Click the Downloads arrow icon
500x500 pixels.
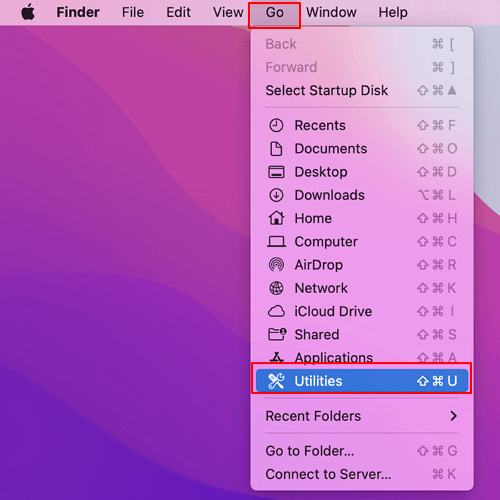(276, 195)
